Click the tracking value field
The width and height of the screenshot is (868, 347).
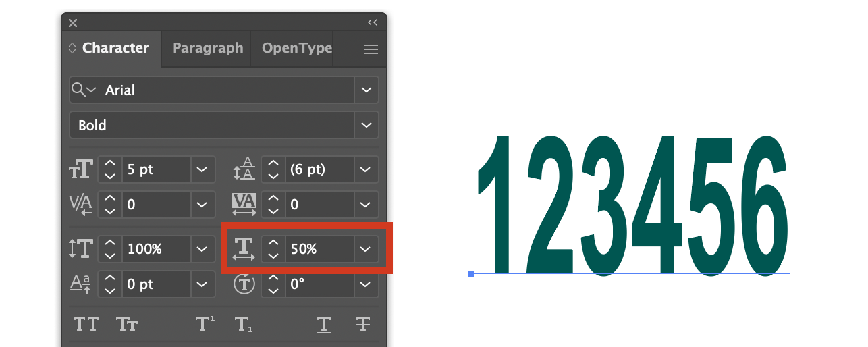320,204
